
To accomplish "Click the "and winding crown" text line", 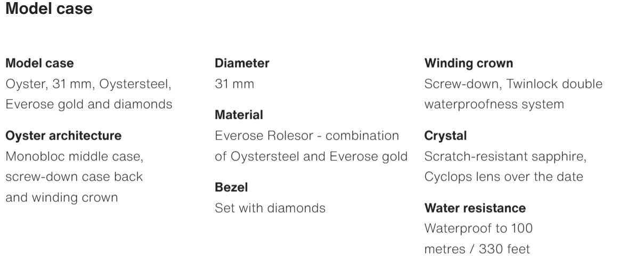I will tap(61, 197).
